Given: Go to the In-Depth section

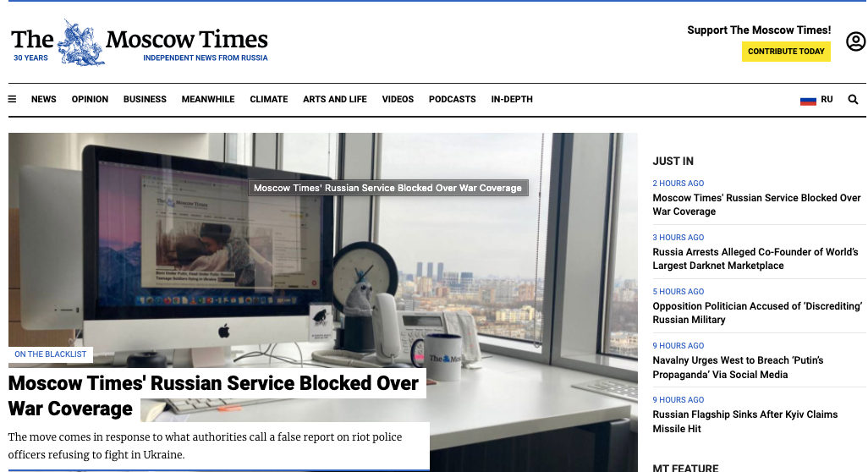Looking at the screenshot, I should click(x=512, y=99).
